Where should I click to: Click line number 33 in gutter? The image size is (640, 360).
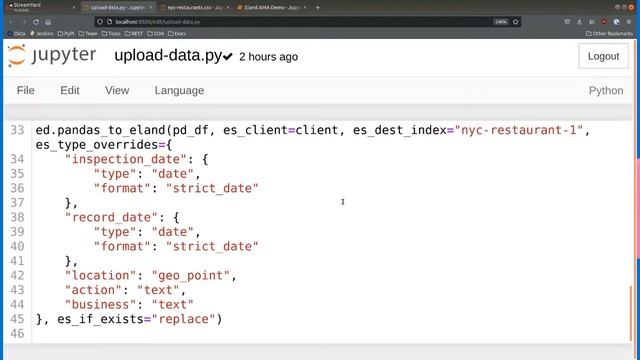coord(17,130)
